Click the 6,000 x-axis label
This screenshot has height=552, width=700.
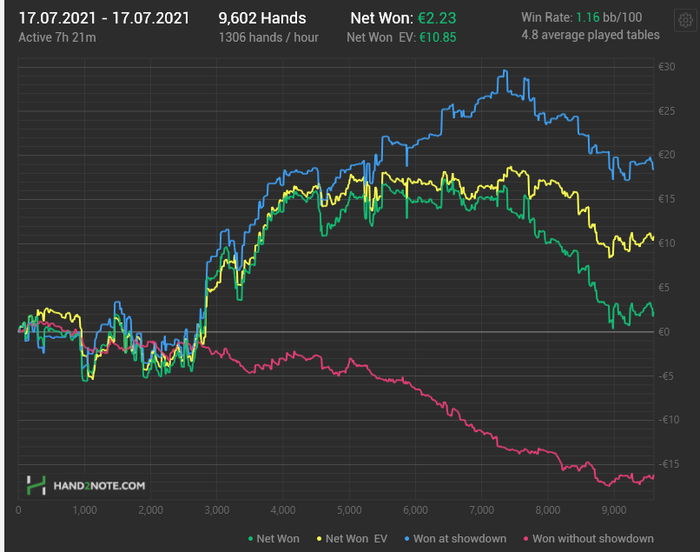(x=415, y=510)
